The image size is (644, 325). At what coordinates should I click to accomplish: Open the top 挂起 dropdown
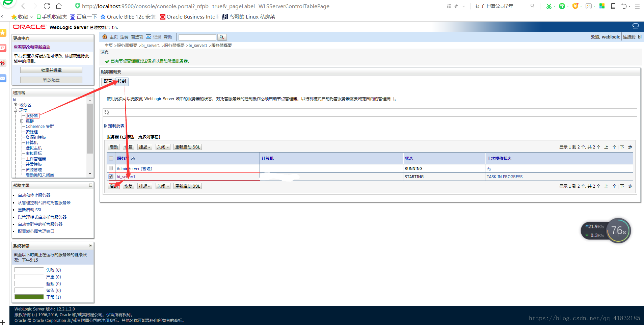[x=144, y=147]
